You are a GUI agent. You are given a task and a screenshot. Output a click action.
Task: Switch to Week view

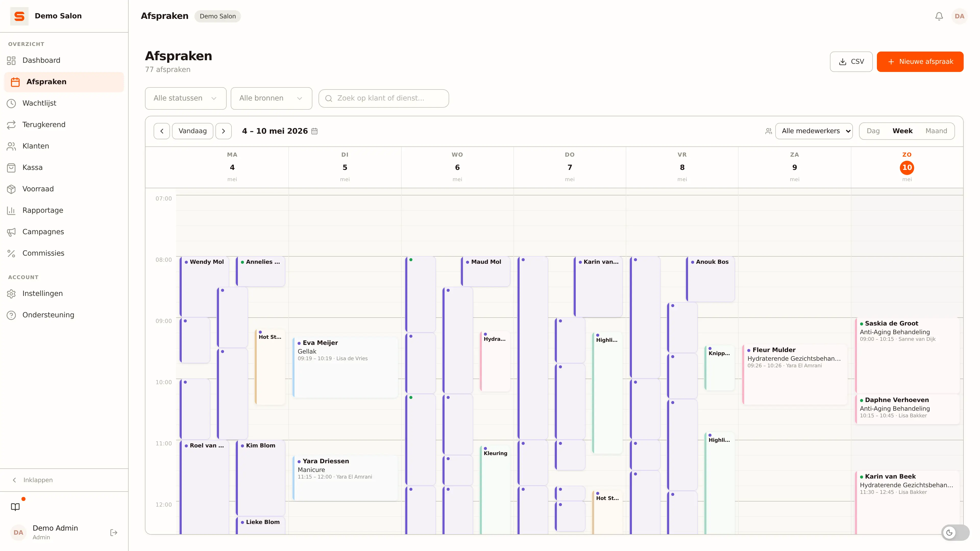click(x=902, y=131)
